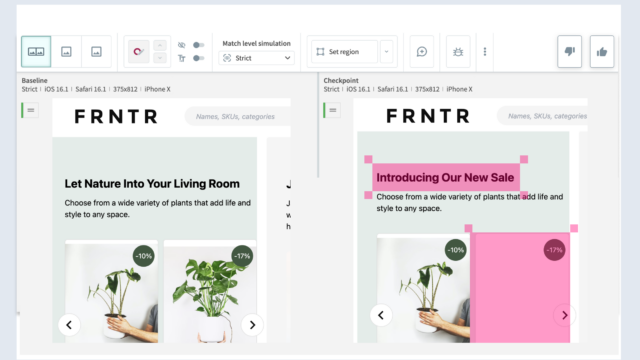This screenshot has width=640, height=360.
Task: Select side-by-side baseline and checkpoint view
Action: [x=36, y=51]
